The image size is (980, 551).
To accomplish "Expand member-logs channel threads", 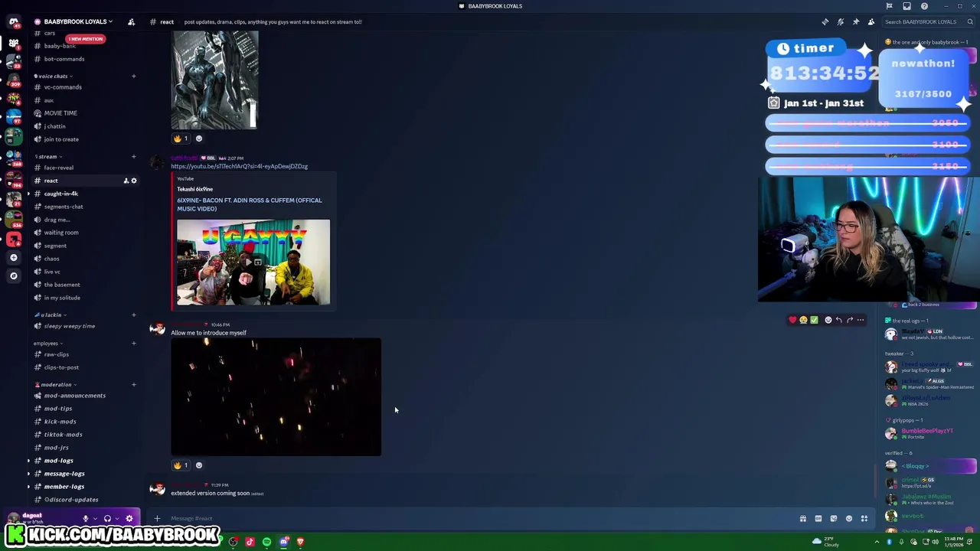I will (x=28, y=487).
